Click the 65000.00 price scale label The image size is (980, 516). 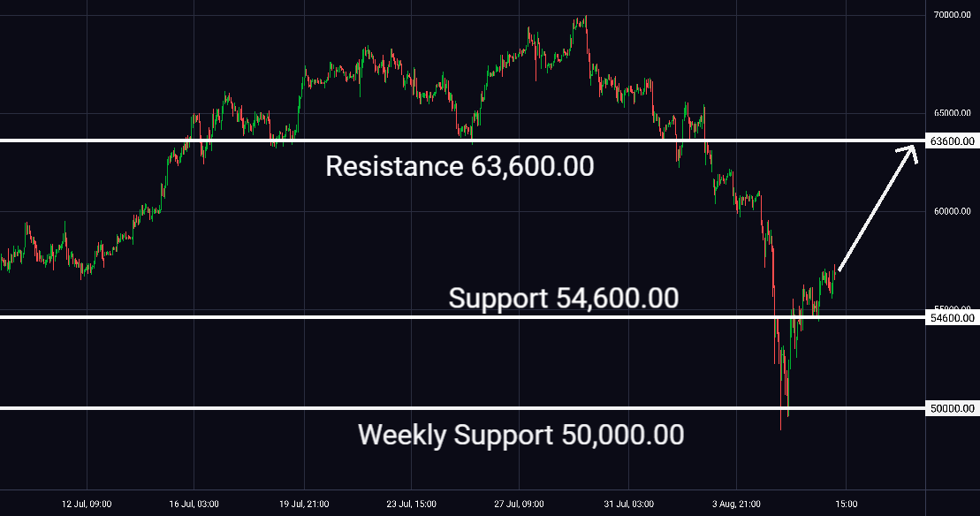952,113
